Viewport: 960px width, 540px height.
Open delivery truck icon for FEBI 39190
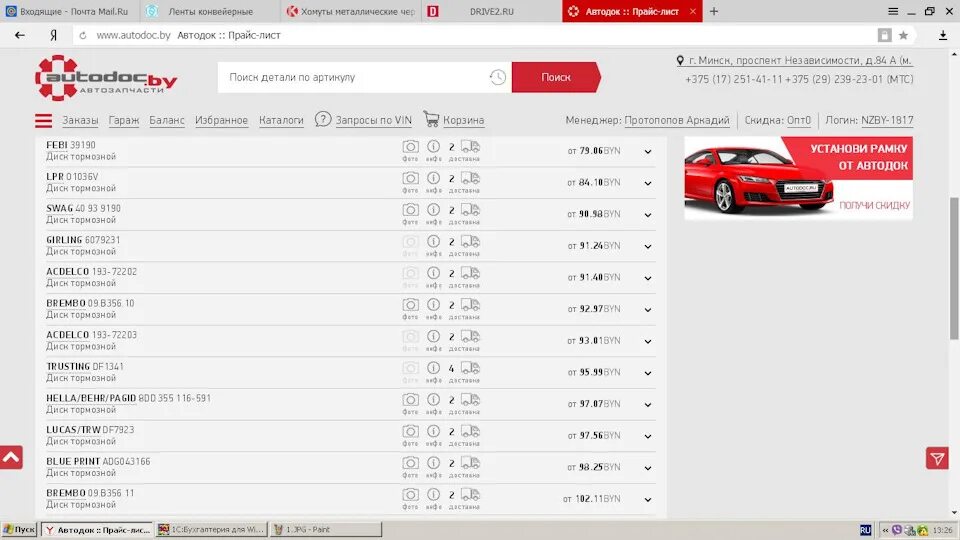point(470,146)
